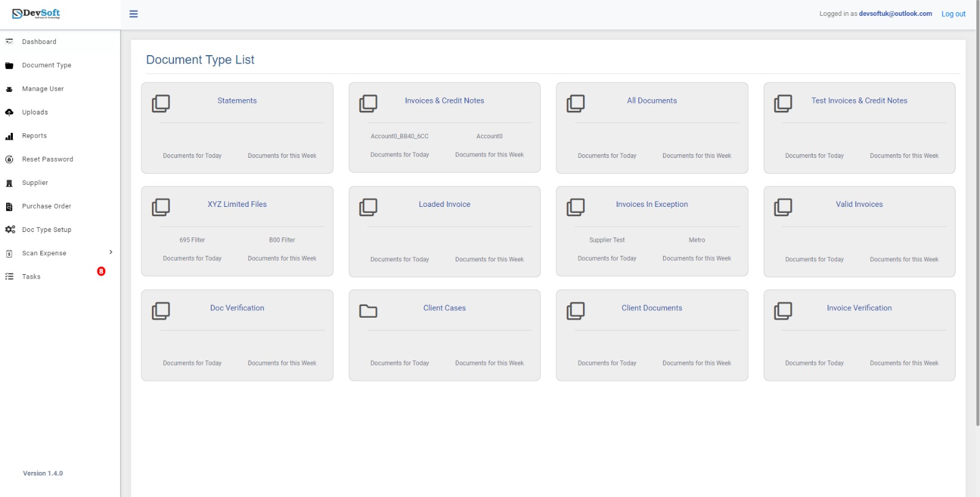
Task: Click the DevSoft logo
Action: (37, 13)
